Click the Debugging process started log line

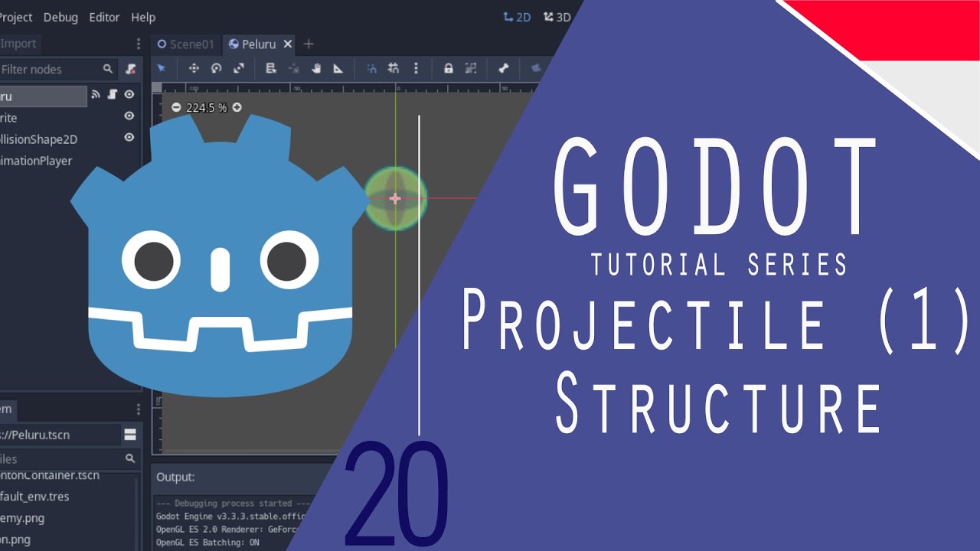point(233,504)
